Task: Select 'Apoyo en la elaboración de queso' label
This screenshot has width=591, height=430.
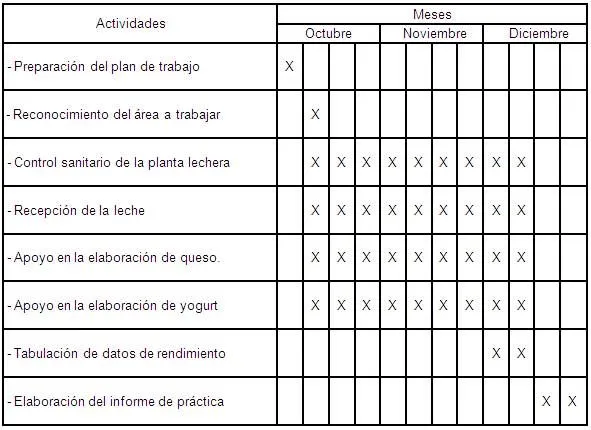Action: point(114,258)
